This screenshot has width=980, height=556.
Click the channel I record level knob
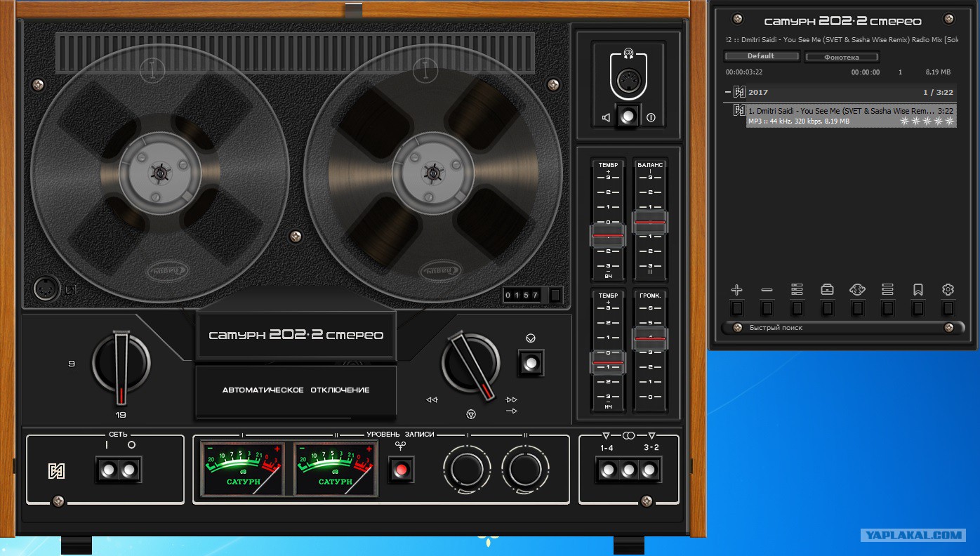pyautogui.click(x=467, y=470)
